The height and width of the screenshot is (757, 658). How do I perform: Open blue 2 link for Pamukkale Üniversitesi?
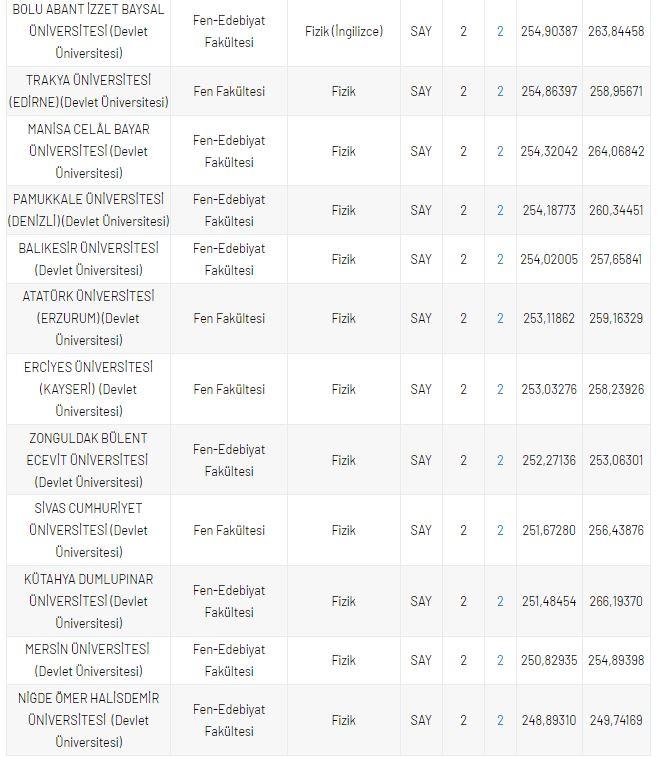click(500, 210)
